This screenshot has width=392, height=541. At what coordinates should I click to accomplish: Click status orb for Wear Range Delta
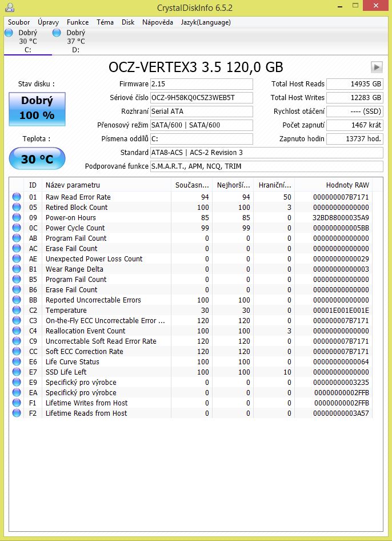(17, 269)
